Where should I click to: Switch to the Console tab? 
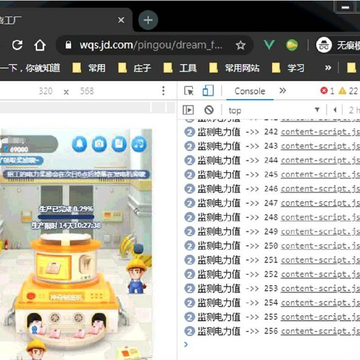250,91
